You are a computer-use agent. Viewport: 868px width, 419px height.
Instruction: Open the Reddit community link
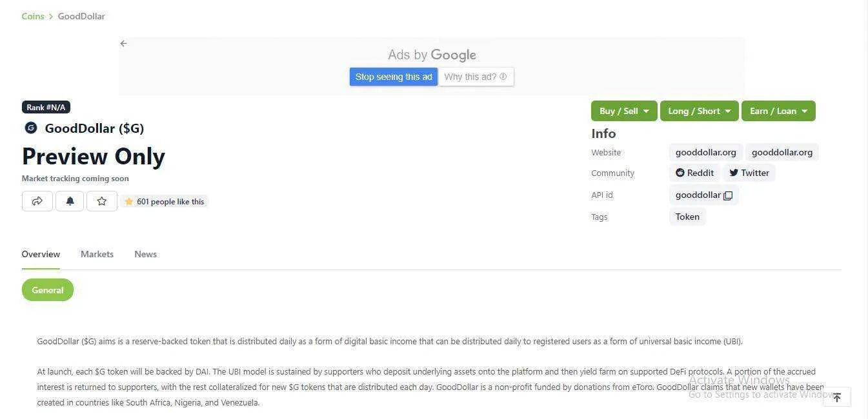(694, 173)
